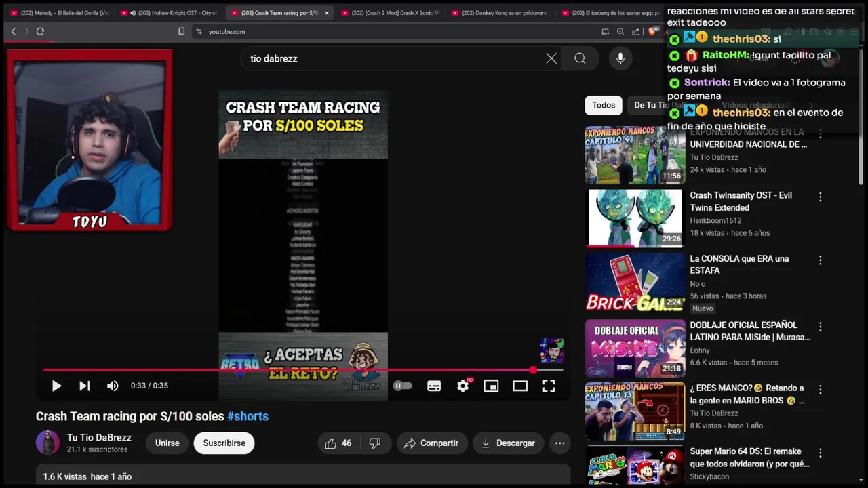The image size is (868, 488).
Task: Go back with the browser back arrow
Action: coord(13,31)
